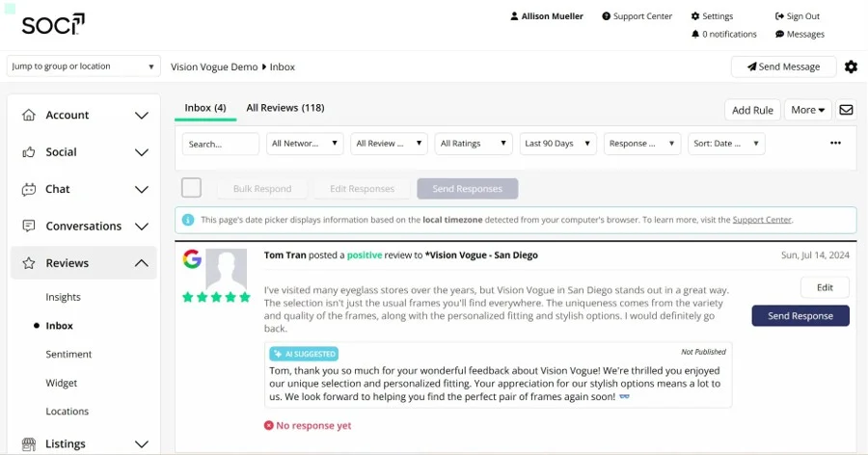Open the Response status filter dropdown
Screen dimensions: 868x455
642,144
